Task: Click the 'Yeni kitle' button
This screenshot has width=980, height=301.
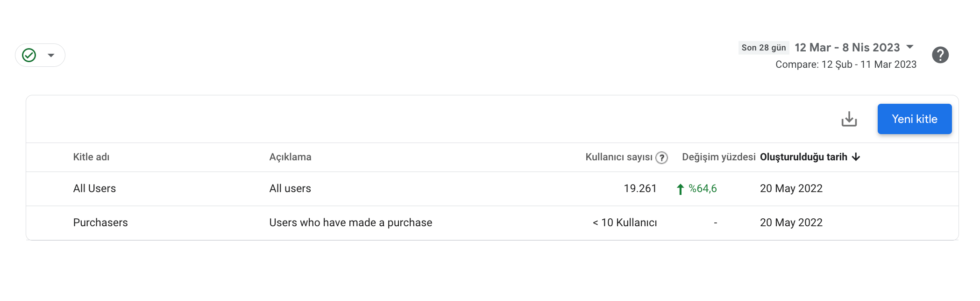Action: click(x=914, y=119)
